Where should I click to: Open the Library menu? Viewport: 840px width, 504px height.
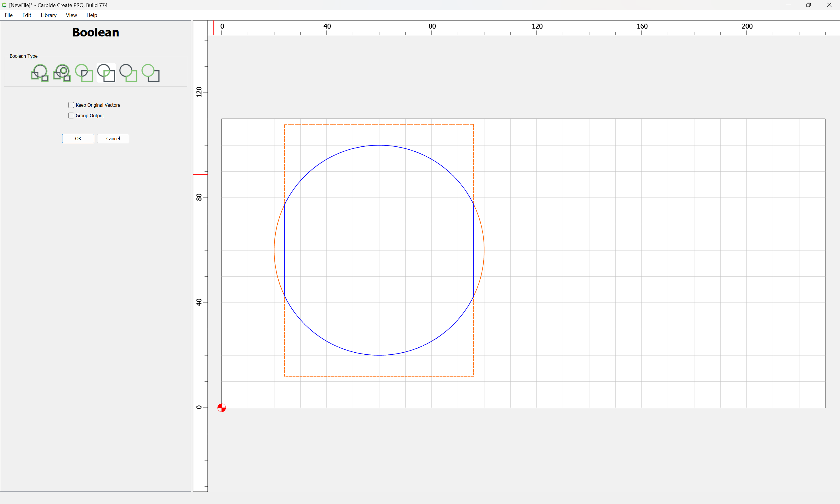click(48, 15)
